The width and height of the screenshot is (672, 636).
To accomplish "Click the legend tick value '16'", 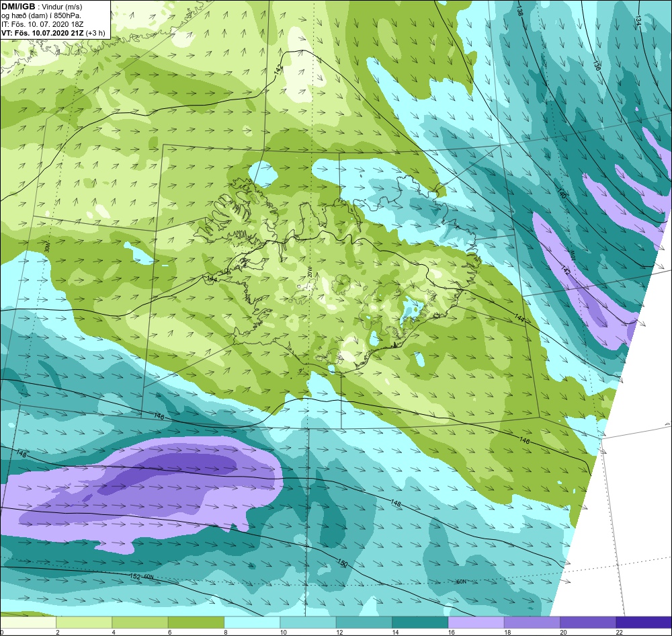I will (452, 632).
